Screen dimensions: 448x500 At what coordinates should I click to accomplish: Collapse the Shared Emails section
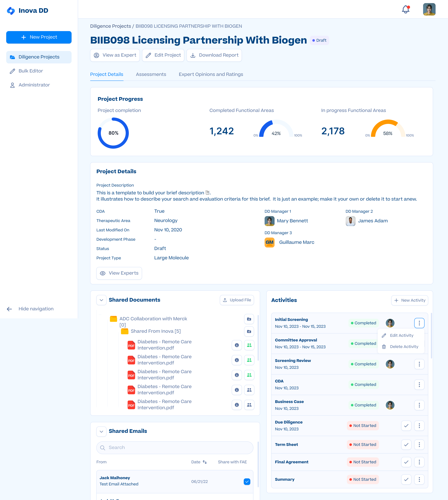coord(101,432)
